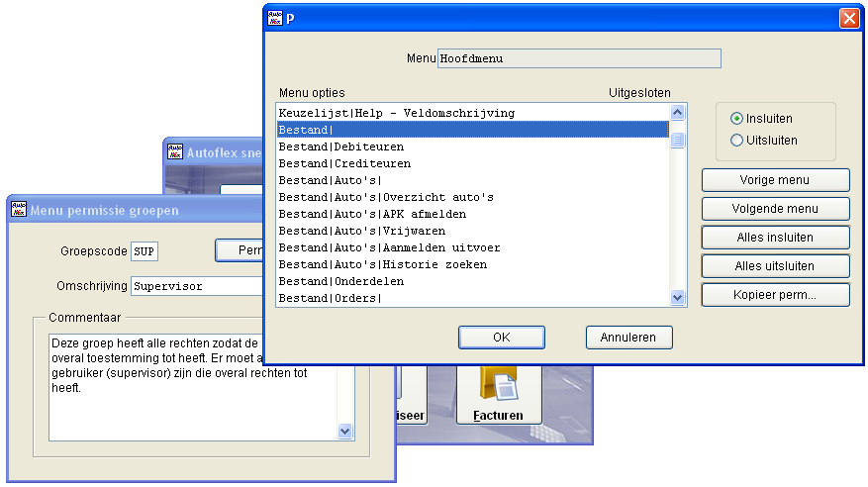Image resolution: width=868 pixels, height=487 pixels.
Task: Select Bestand|Auto's|APK afmelden entry
Action: pos(372,214)
